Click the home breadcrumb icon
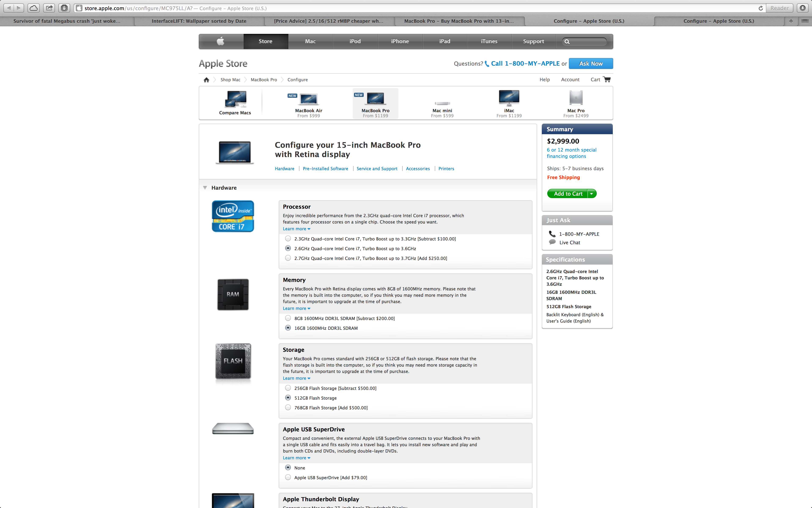The height and width of the screenshot is (508, 812). pyautogui.click(x=206, y=80)
